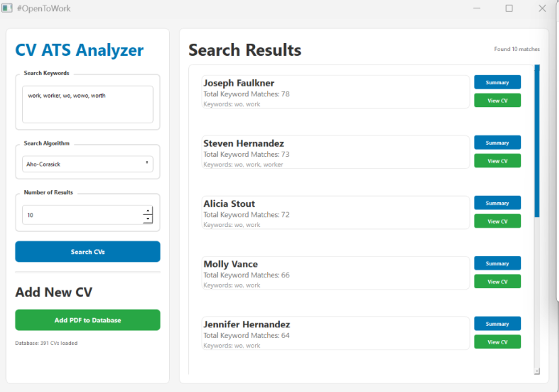Click 'Total Keyword Matches: 78' text
Image resolution: width=559 pixels, height=392 pixels.
tap(246, 94)
